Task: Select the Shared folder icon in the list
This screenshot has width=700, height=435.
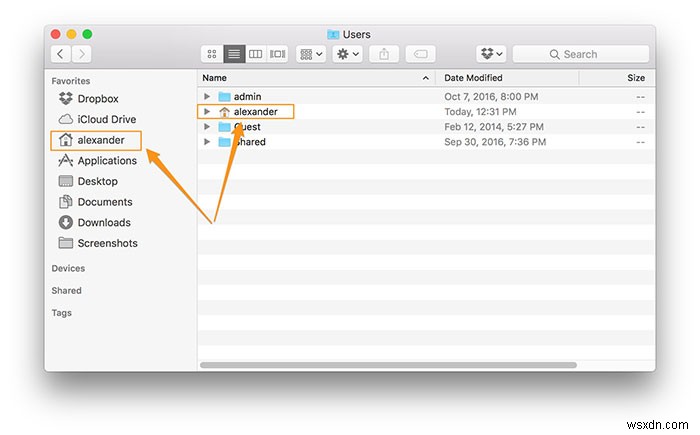Action: pyautogui.click(x=224, y=142)
